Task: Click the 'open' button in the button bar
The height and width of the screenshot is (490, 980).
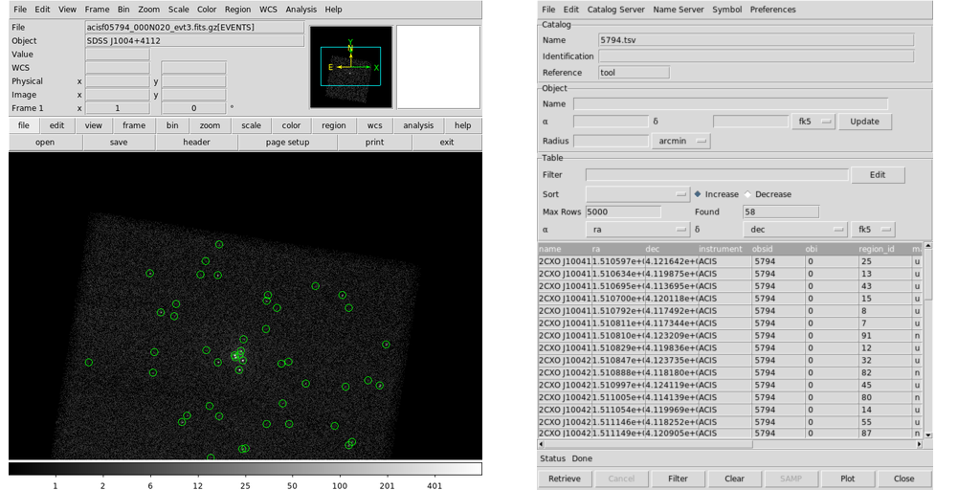Action: (45, 143)
